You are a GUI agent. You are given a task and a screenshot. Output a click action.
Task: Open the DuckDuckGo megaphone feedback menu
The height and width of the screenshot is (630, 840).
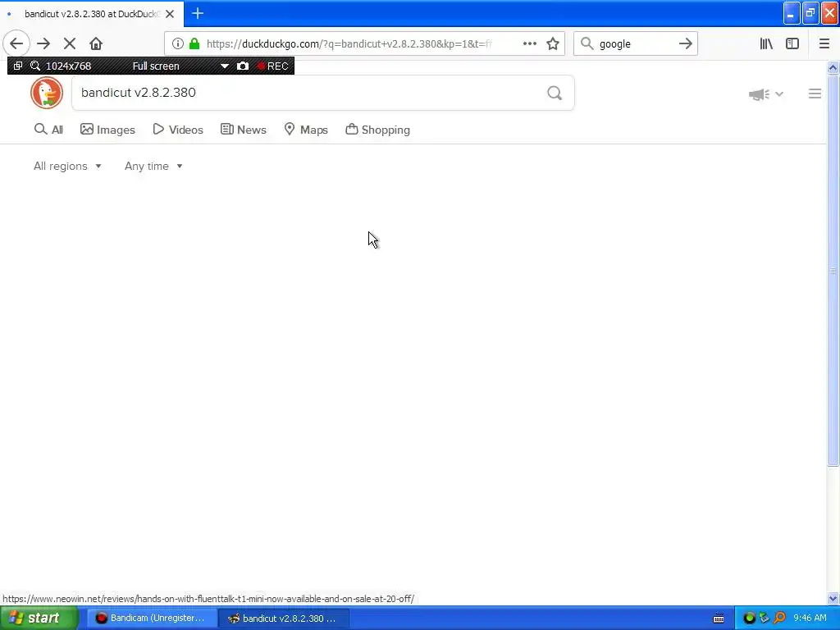pos(765,94)
